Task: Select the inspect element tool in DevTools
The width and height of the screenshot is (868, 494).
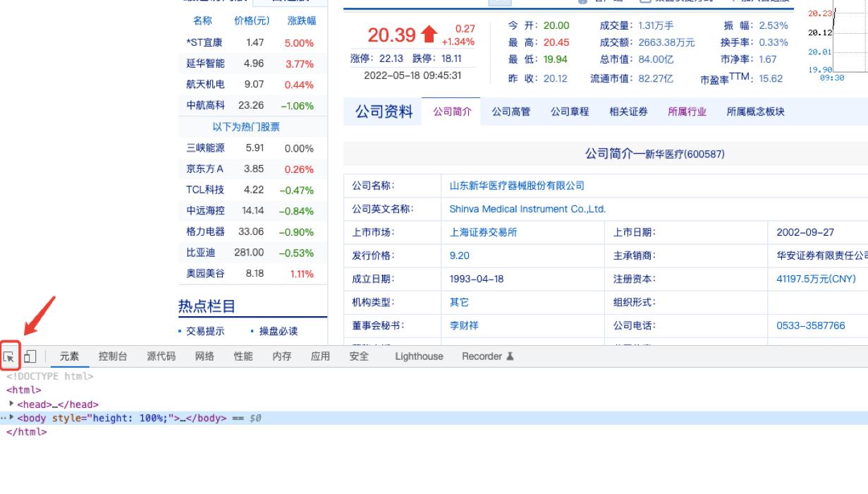Action: [9, 357]
